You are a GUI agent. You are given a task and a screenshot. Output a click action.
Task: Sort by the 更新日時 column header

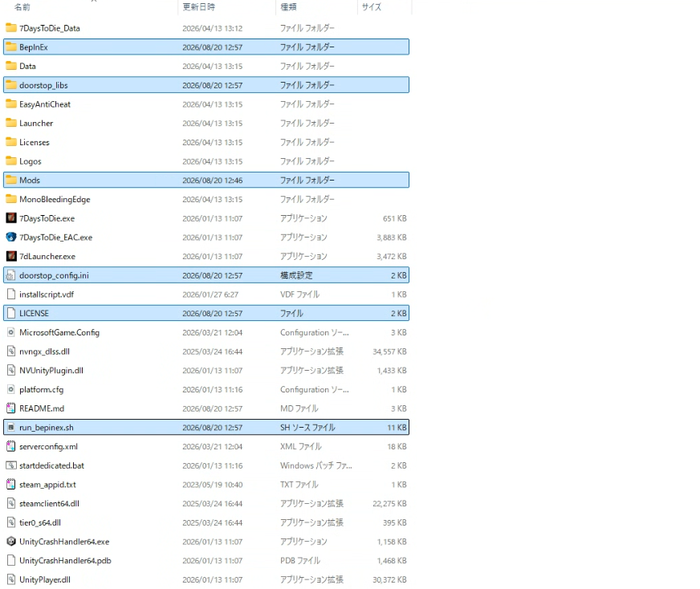[198, 6]
